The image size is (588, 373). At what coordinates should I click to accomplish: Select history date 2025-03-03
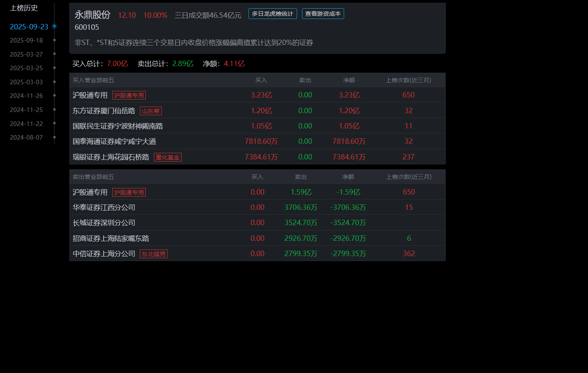point(26,82)
